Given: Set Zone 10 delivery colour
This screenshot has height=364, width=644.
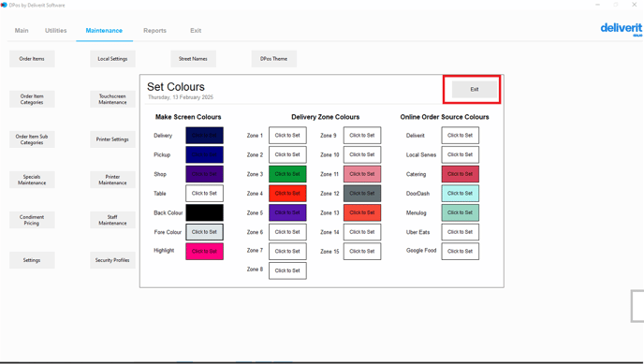Looking at the screenshot, I should pos(362,154).
